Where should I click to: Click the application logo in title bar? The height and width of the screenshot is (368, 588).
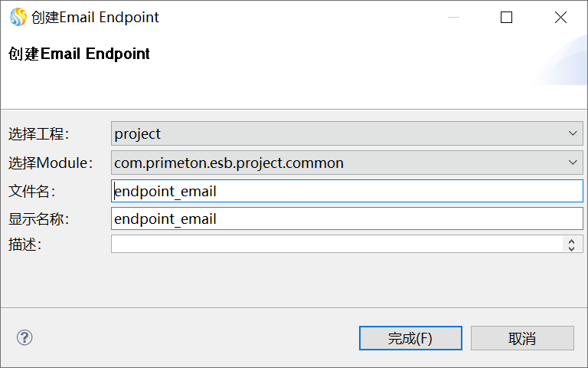click(x=18, y=17)
